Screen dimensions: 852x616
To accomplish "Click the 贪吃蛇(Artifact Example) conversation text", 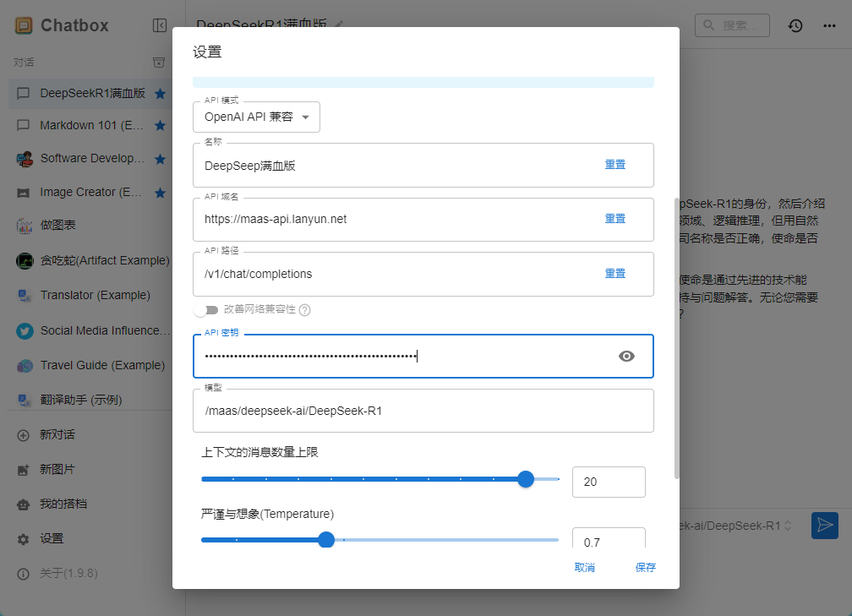I will click(105, 261).
